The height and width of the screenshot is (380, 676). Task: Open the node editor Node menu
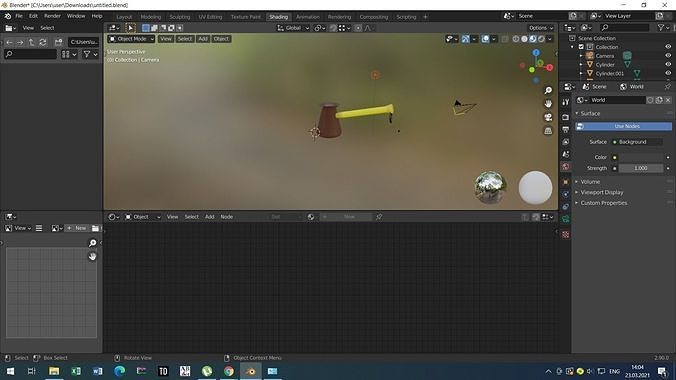227,217
